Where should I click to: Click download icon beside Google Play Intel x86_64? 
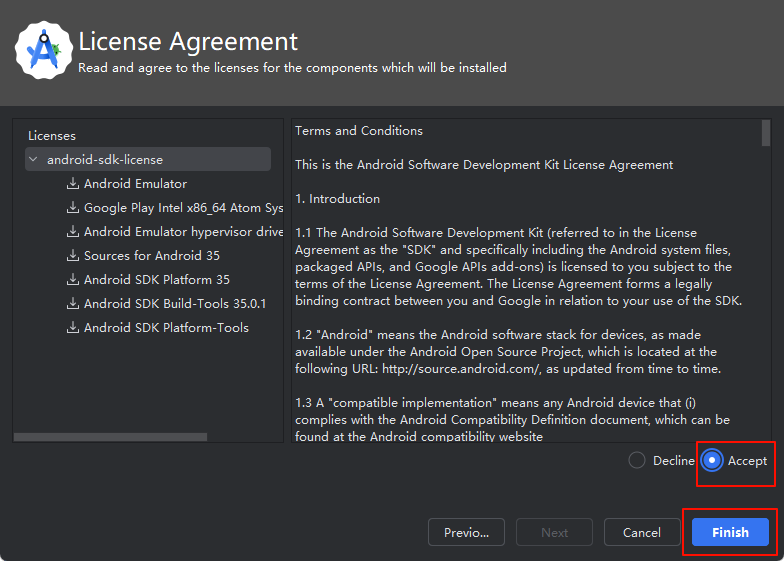[x=72, y=208]
